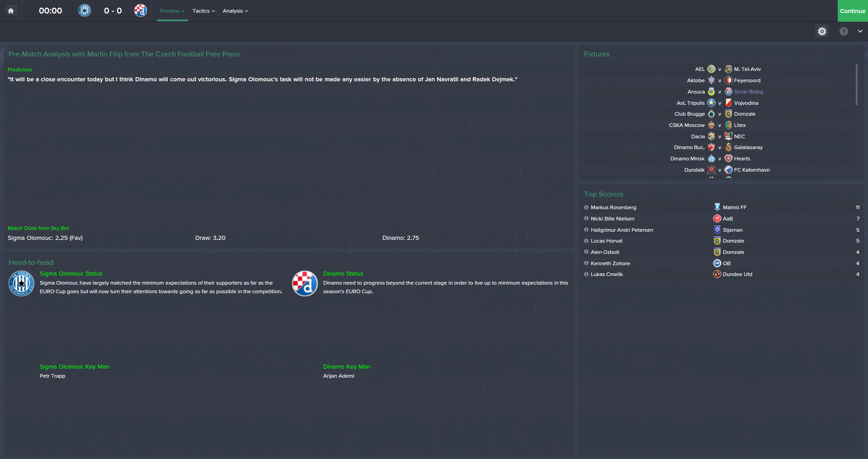Select the Club Brugge v Domzale fixture
This screenshot has width=868, height=459.
click(x=719, y=114)
